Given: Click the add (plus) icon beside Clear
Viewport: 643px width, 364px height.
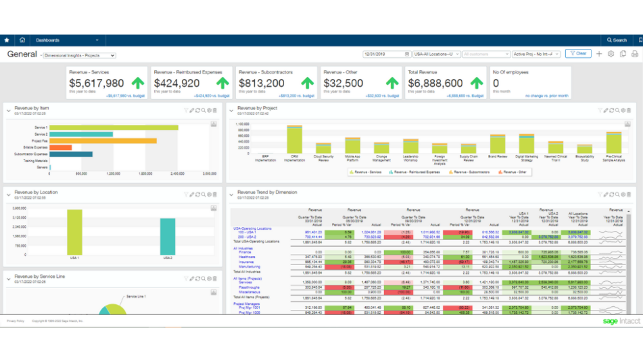Looking at the screenshot, I should click(x=599, y=54).
